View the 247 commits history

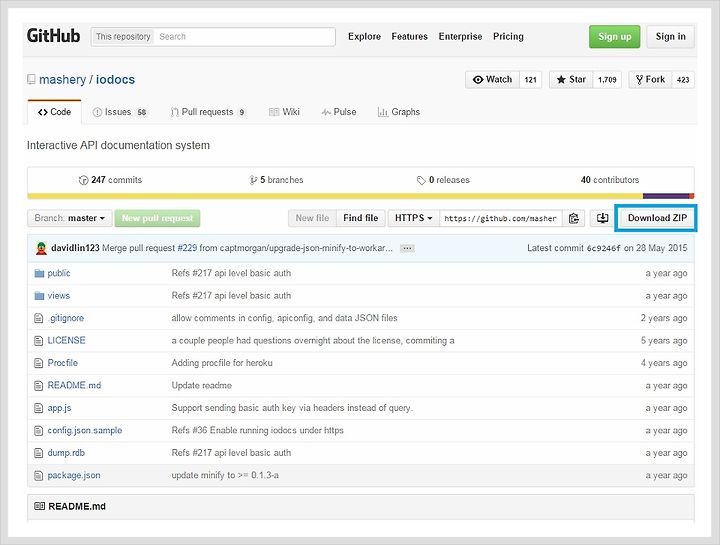(110, 180)
